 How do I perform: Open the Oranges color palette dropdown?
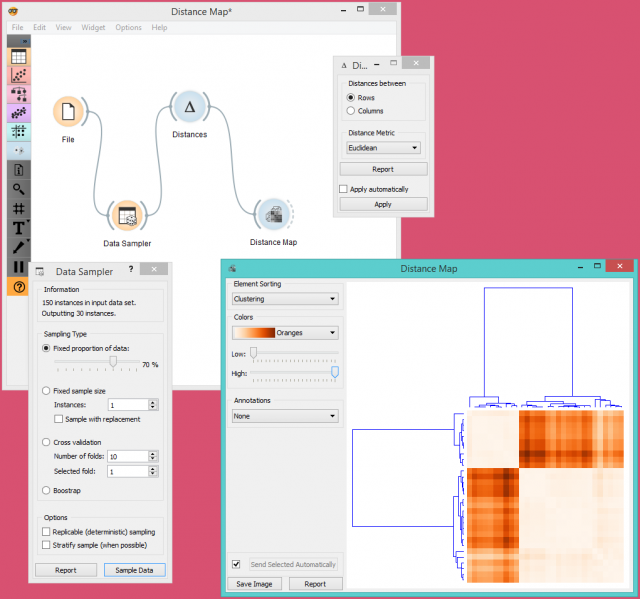point(285,333)
